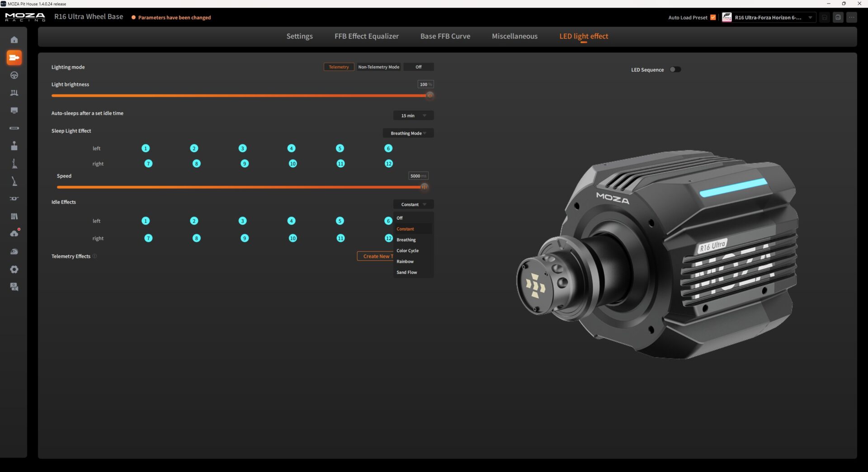Click the Light brightness value field

pyautogui.click(x=425, y=85)
